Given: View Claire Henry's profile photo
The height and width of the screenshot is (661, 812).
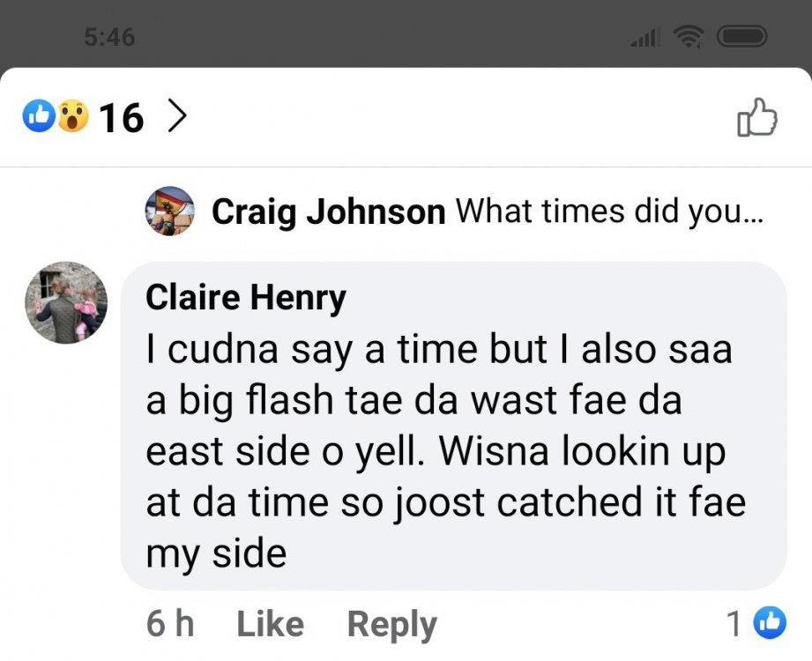Looking at the screenshot, I should 66,302.
